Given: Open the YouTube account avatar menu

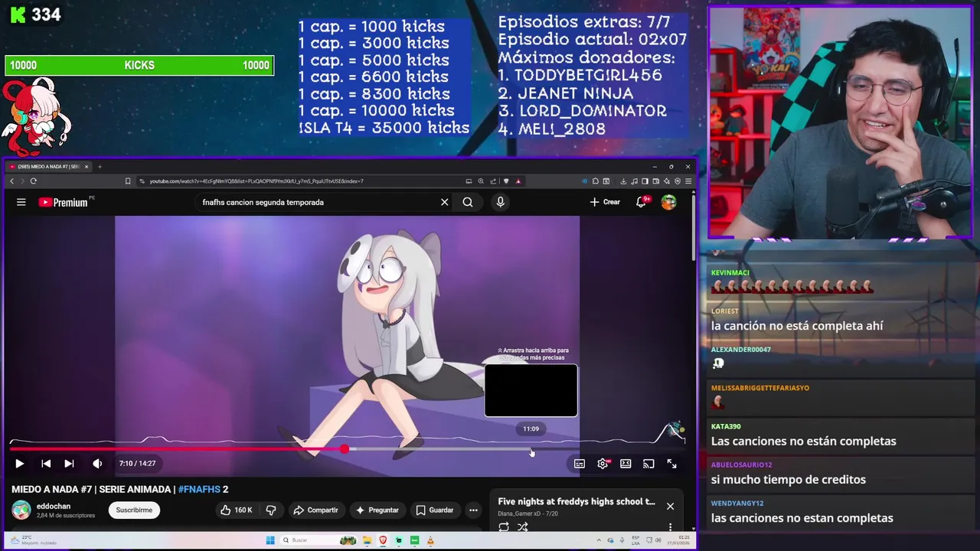Looking at the screenshot, I should tap(669, 202).
